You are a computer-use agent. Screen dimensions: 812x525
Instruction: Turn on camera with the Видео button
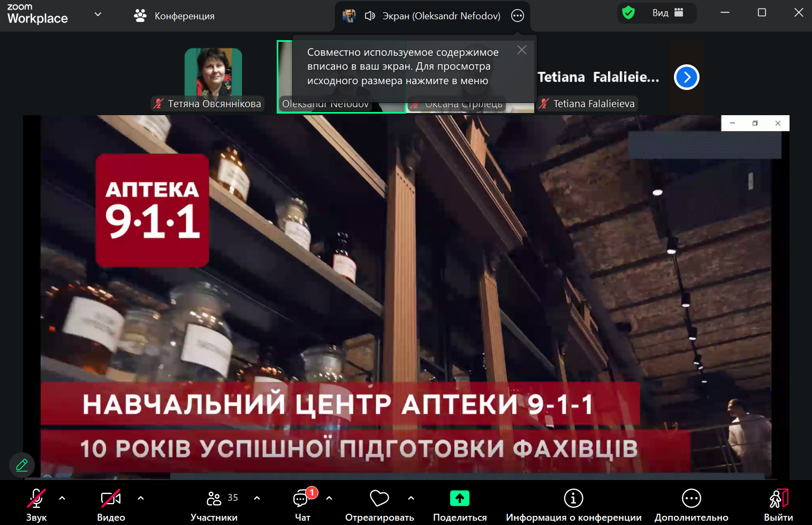[x=111, y=505]
